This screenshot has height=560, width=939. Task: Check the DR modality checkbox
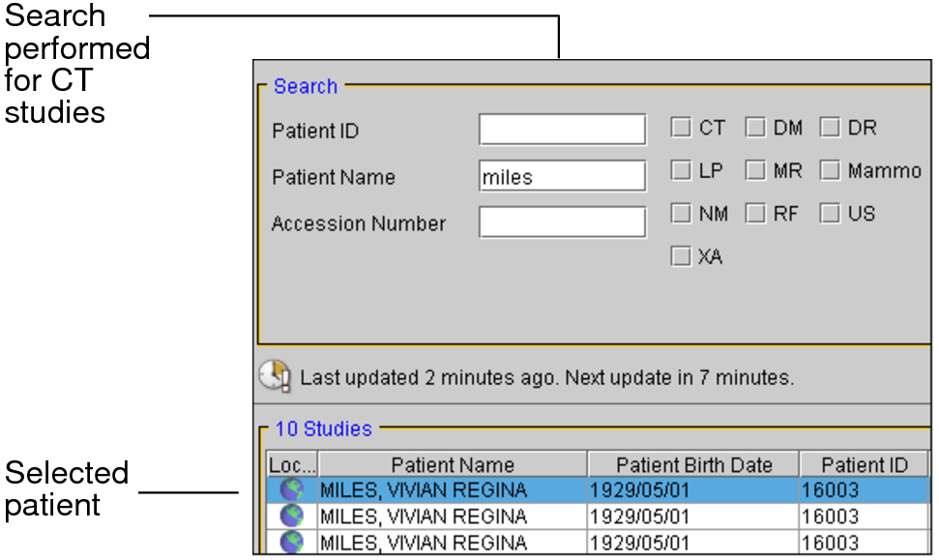tap(831, 128)
